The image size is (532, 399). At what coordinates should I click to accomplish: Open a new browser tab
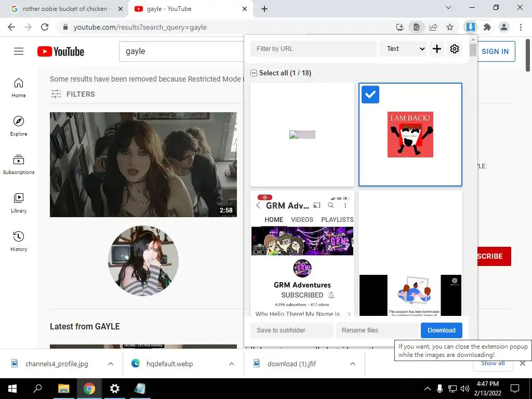pos(264,9)
